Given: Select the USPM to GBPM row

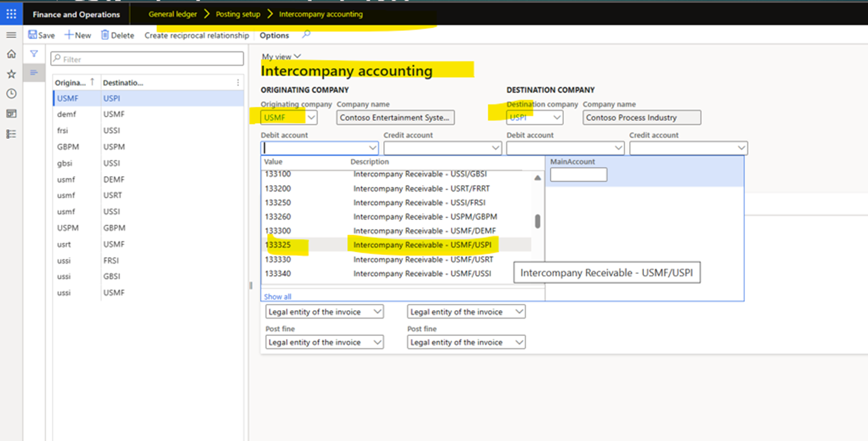Looking at the screenshot, I should 148,228.
